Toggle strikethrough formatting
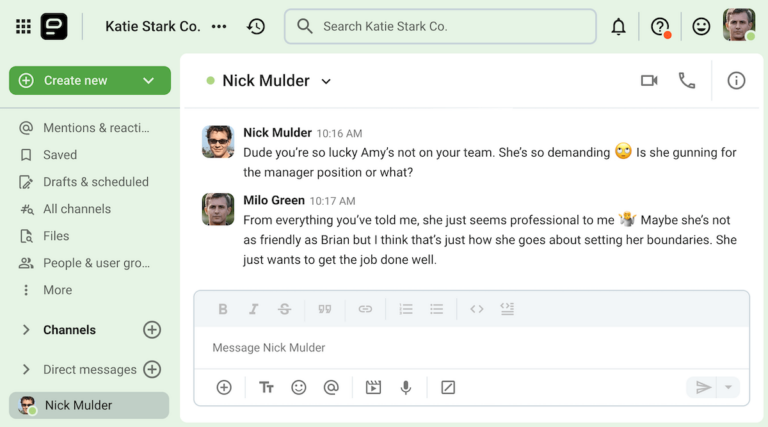This screenshot has width=768, height=427. pyautogui.click(x=284, y=309)
